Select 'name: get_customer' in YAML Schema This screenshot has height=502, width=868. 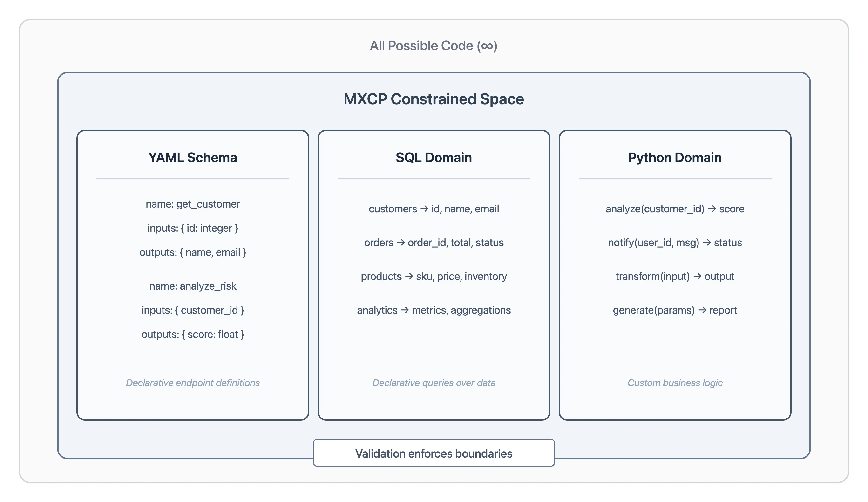point(193,204)
